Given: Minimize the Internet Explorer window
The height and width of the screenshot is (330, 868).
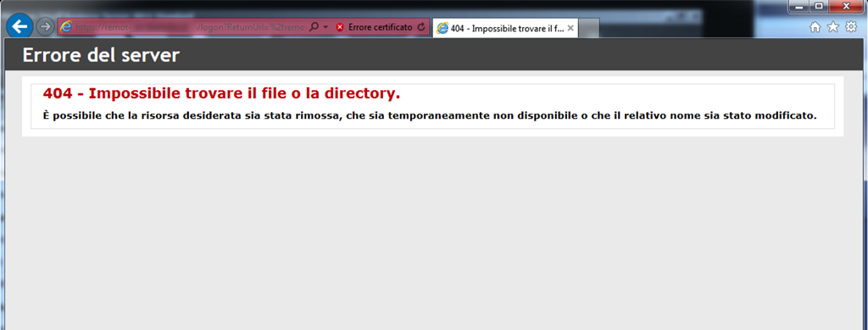Looking at the screenshot, I should coord(799,6).
